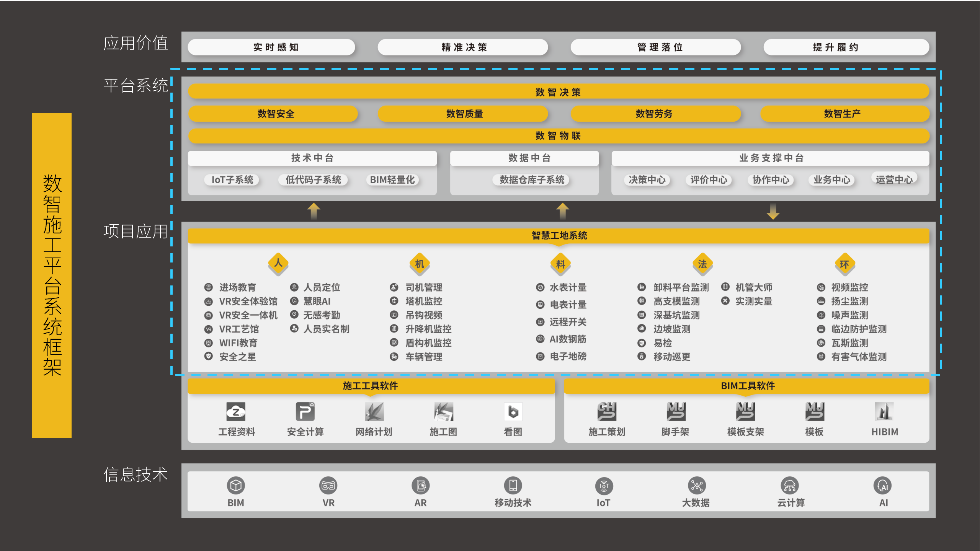Click the yellow 数智决策 bar
Screen dimensions: 980x551
[x=558, y=92]
